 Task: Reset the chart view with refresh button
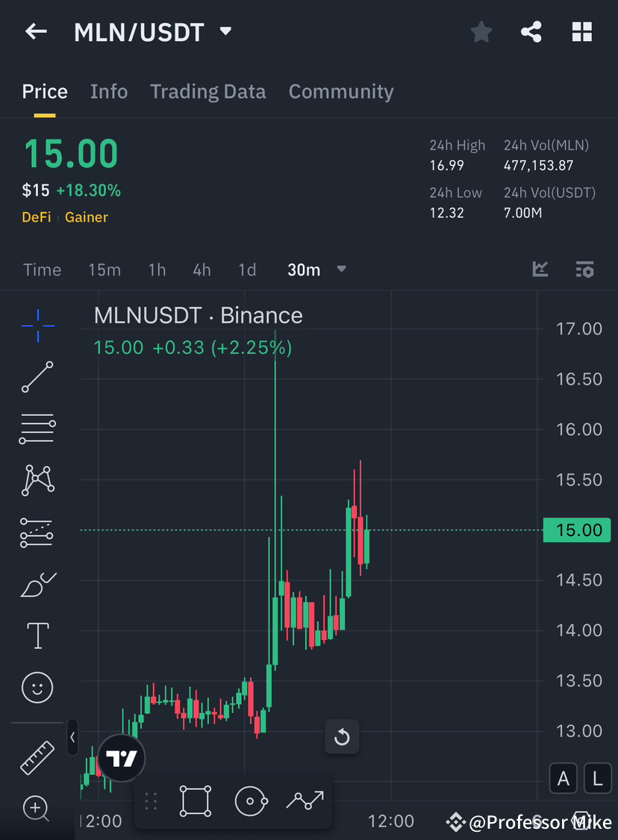pos(342,736)
